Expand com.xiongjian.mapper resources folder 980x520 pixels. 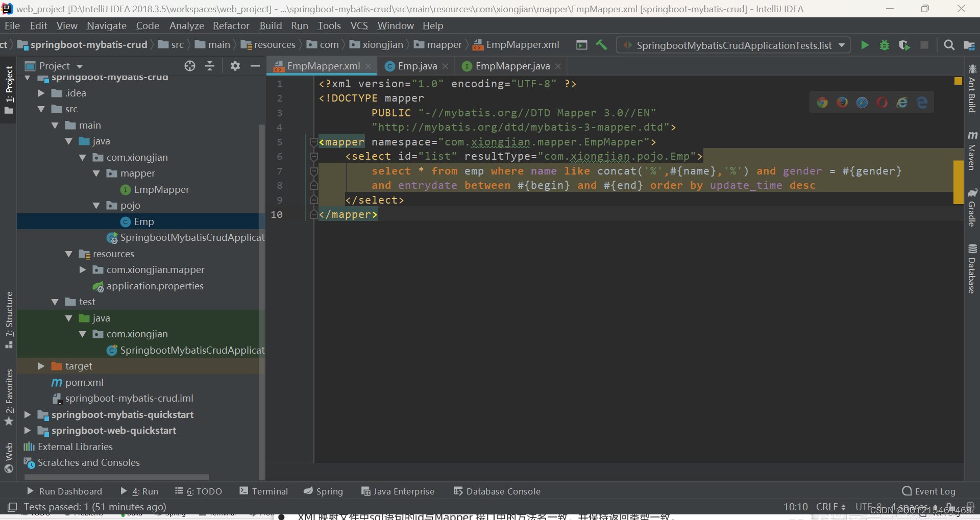[x=83, y=270]
